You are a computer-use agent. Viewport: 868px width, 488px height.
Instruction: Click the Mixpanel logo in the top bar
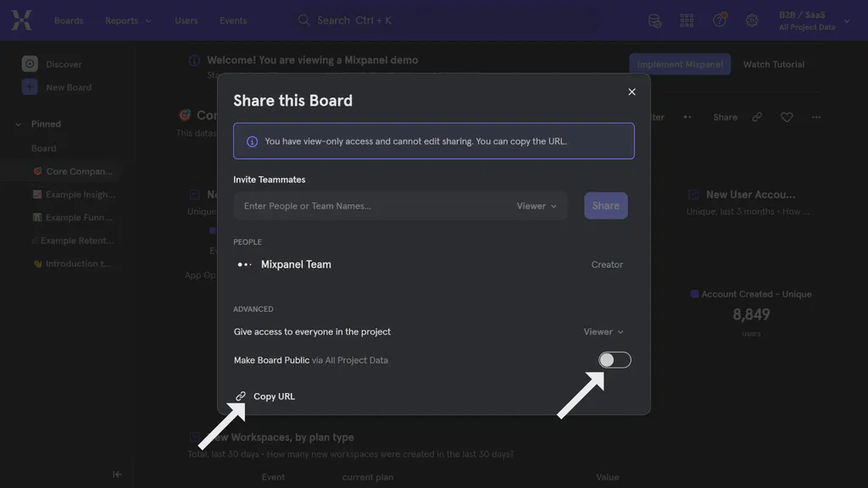(x=21, y=19)
